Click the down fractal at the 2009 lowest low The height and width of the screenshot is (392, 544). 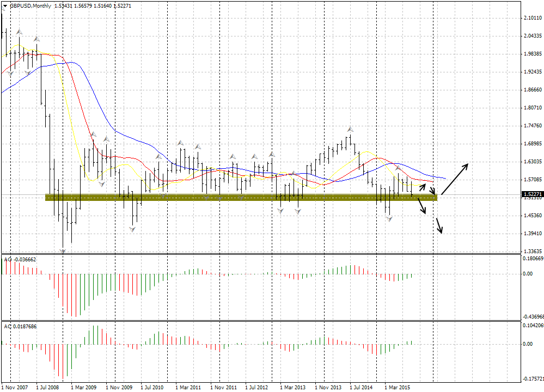(x=63, y=251)
